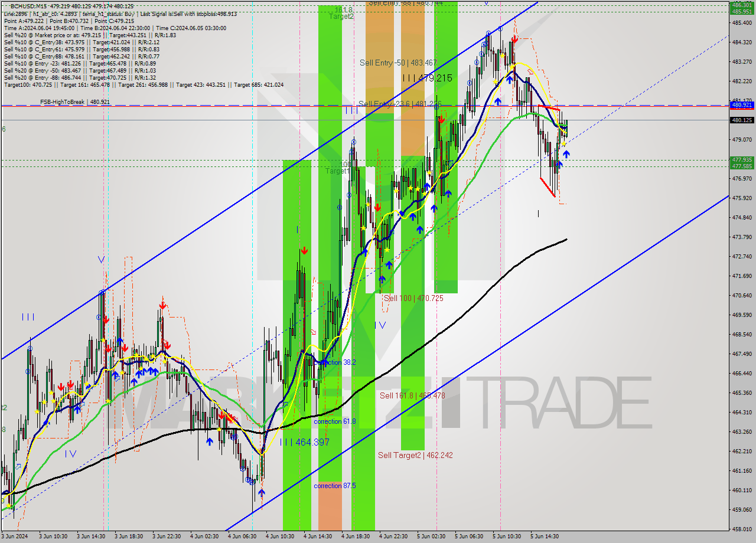Select the 3 Jun 14:30 time label
The image size is (756, 543).
91,537
